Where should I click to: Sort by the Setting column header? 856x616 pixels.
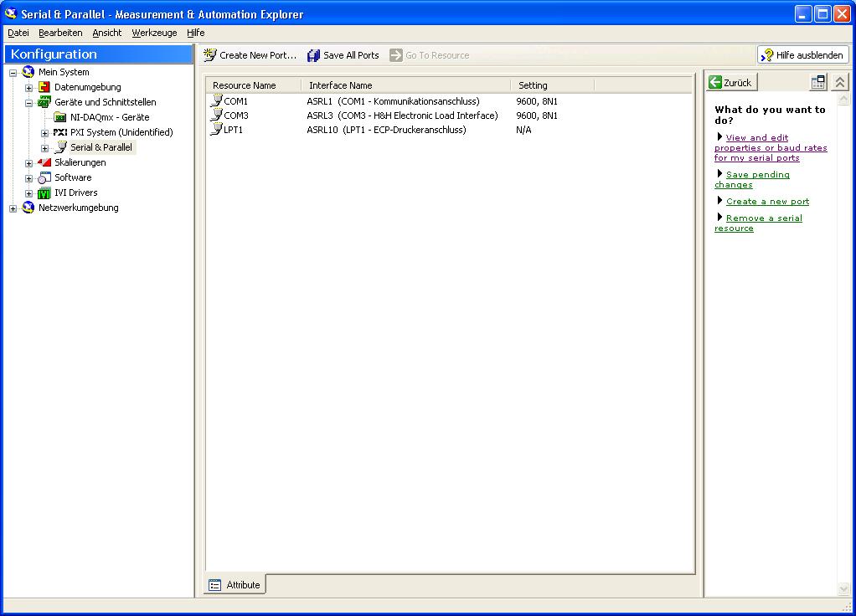click(553, 85)
